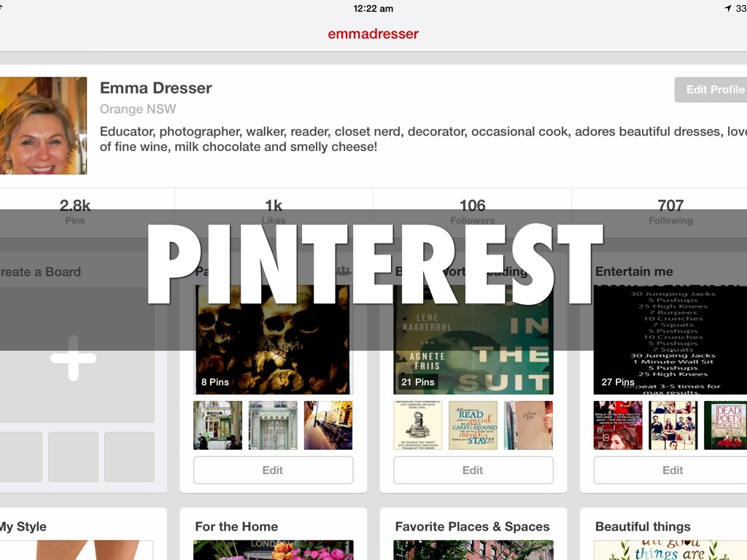
Task: Open the Beautiful things board
Action: coord(643,526)
